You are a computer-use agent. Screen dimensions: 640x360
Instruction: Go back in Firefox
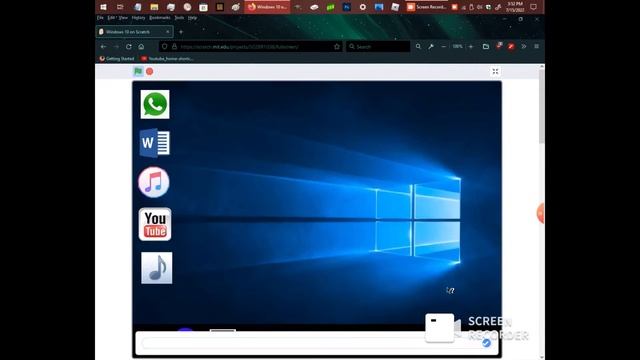[103, 47]
